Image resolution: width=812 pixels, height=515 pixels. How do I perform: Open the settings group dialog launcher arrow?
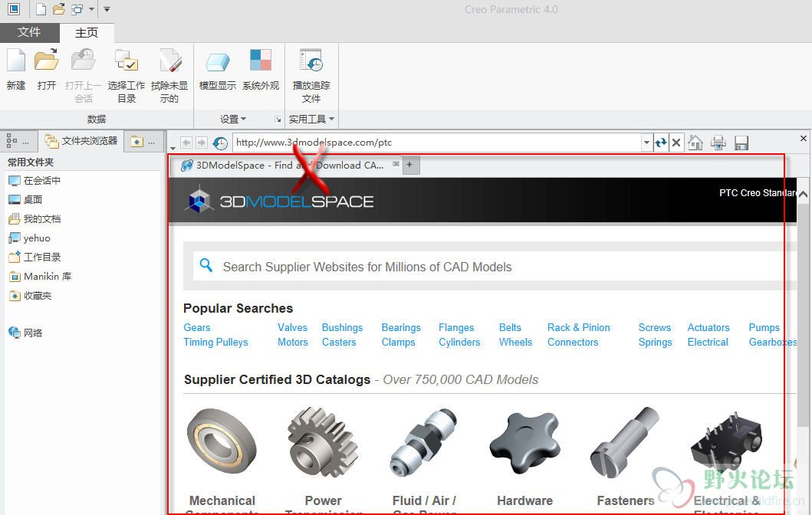[x=278, y=120]
